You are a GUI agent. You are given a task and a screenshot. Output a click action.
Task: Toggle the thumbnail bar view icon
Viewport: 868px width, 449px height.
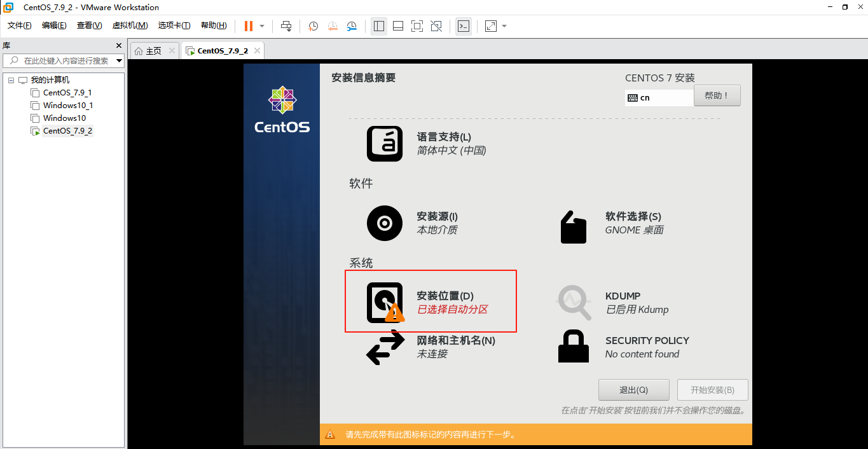(398, 26)
